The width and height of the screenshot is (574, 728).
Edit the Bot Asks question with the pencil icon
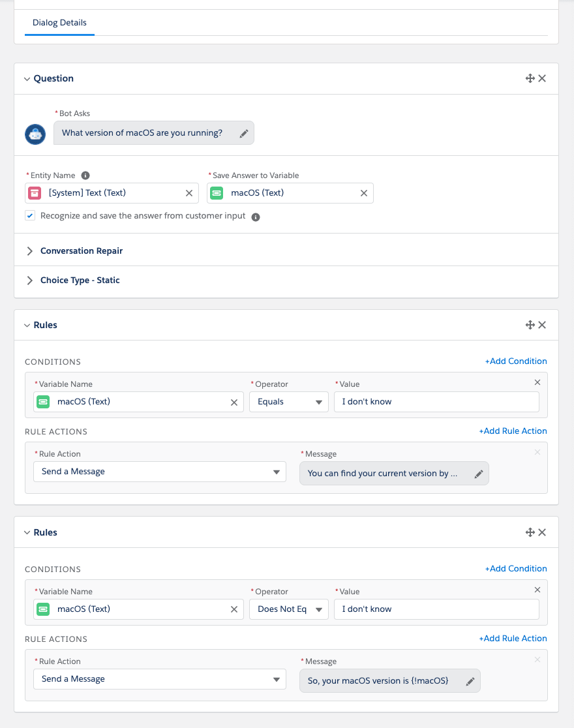click(x=244, y=134)
